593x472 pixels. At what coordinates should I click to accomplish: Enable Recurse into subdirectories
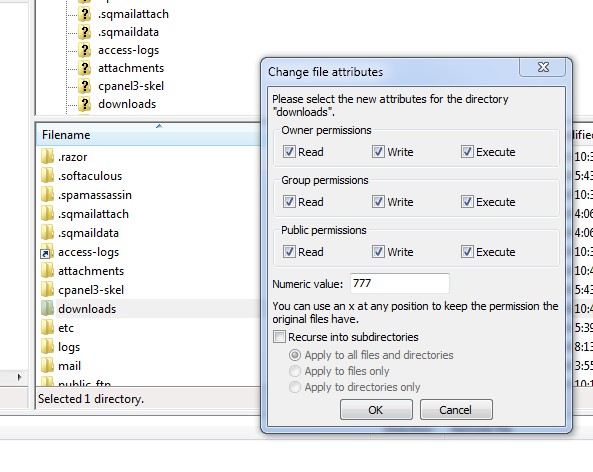click(x=279, y=337)
